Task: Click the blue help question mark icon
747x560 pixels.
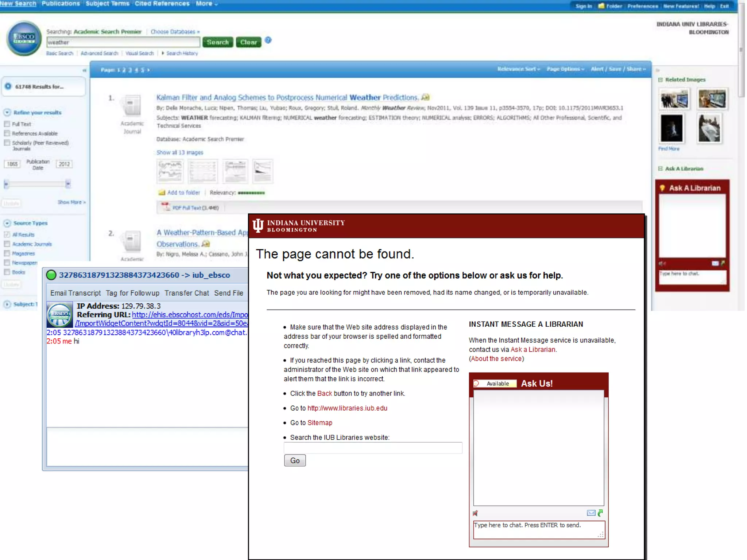Action: (x=268, y=40)
